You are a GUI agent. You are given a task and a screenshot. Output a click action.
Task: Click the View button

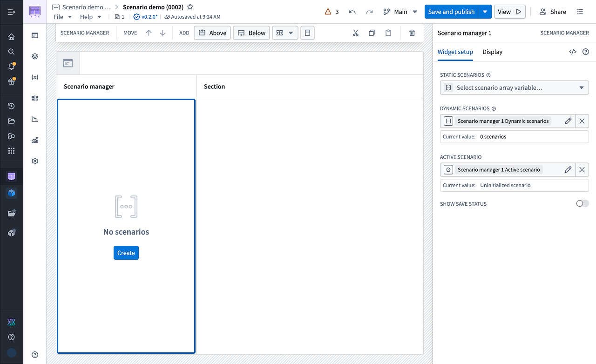pyautogui.click(x=510, y=12)
